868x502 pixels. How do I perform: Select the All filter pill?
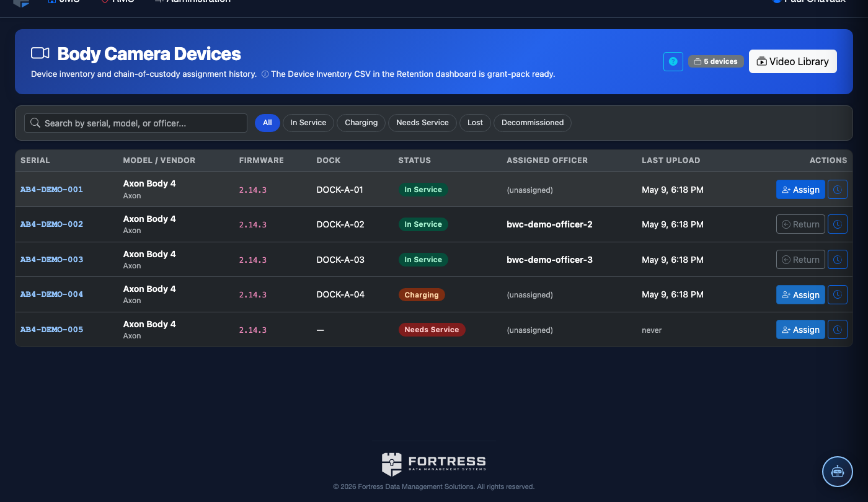click(x=267, y=123)
